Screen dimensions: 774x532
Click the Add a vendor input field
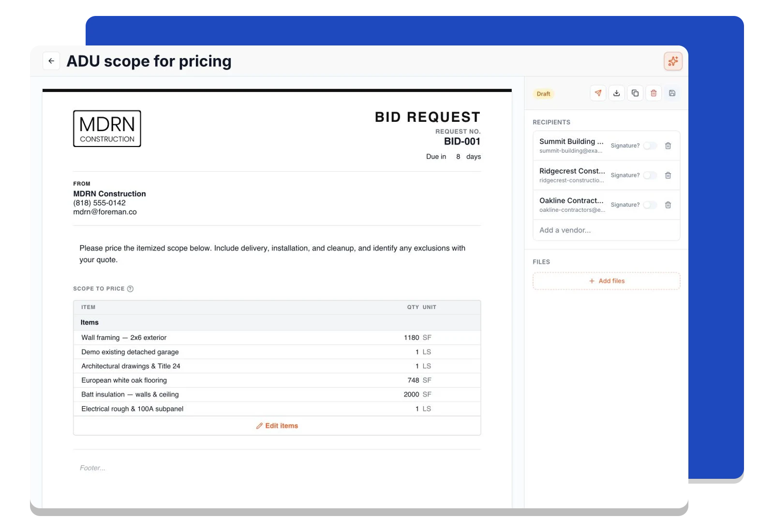[x=607, y=230]
